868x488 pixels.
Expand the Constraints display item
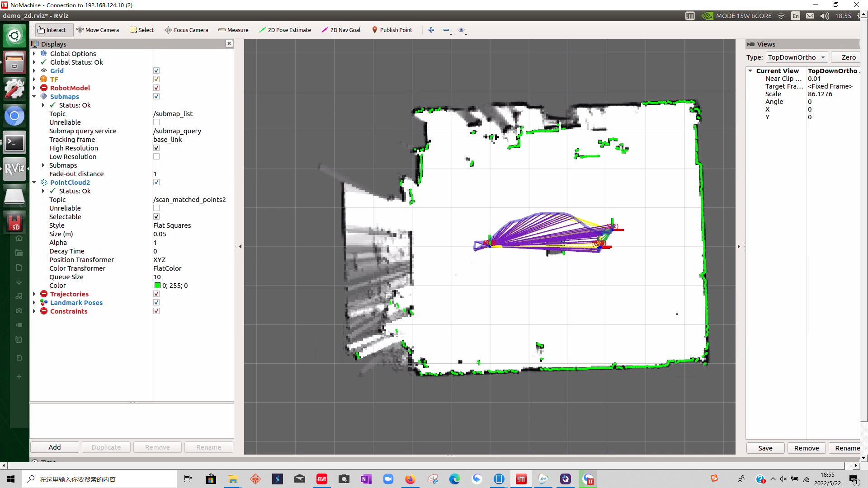point(34,311)
